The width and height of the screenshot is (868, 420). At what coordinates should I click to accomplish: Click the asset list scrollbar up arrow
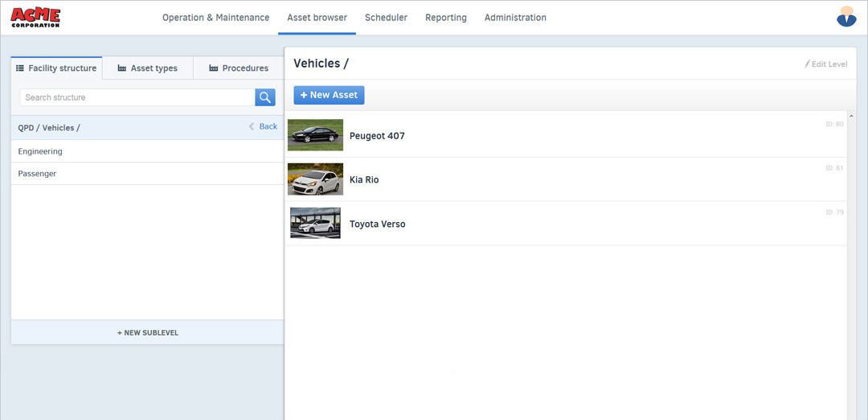pyautogui.click(x=851, y=115)
